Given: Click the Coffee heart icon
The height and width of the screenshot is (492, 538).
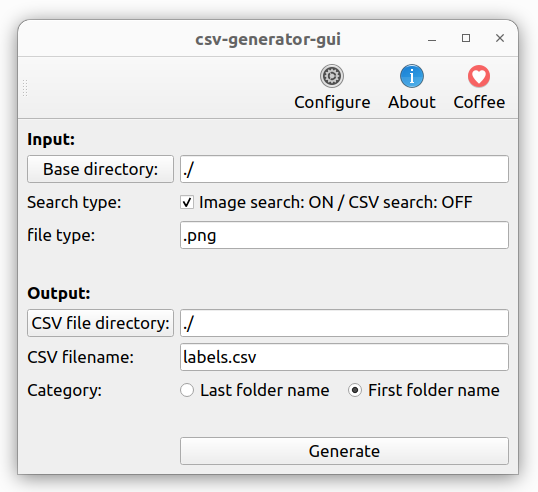Looking at the screenshot, I should click(x=479, y=76).
